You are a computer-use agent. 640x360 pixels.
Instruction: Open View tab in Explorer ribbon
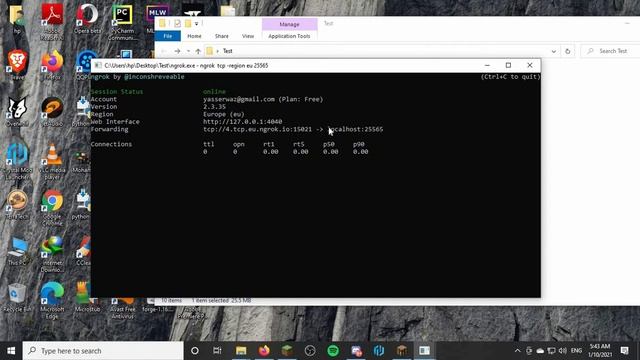(x=248, y=36)
